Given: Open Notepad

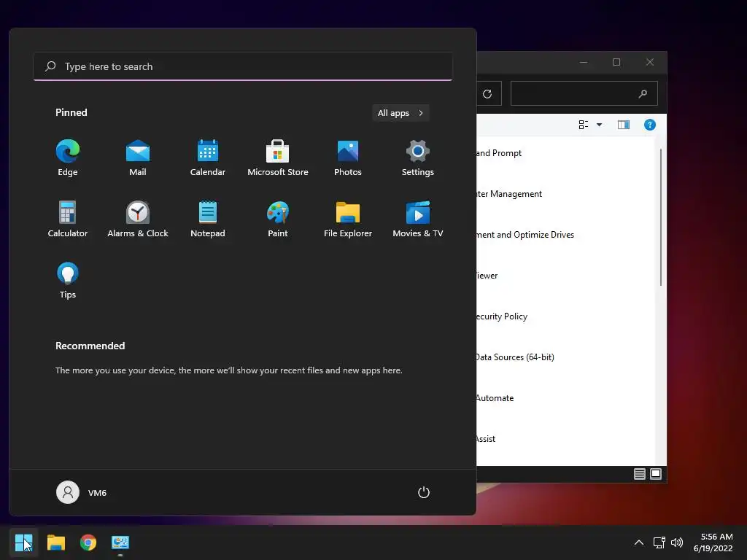Looking at the screenshot, I should coord(208,219).
